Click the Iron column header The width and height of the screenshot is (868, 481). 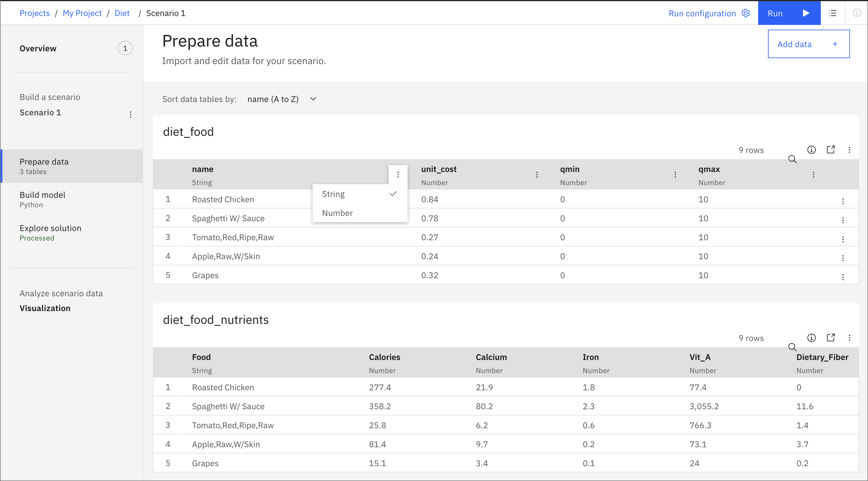tap(590, 357)
